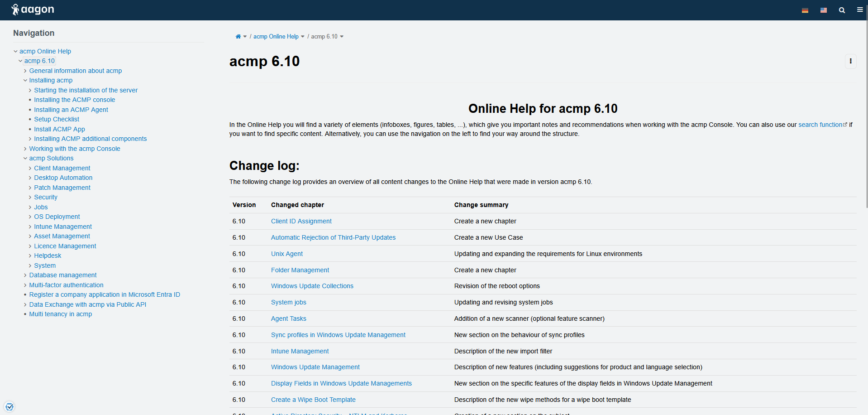868x415 pixels.
Task: Expand the Security tree node
Action: click(30, 197)
